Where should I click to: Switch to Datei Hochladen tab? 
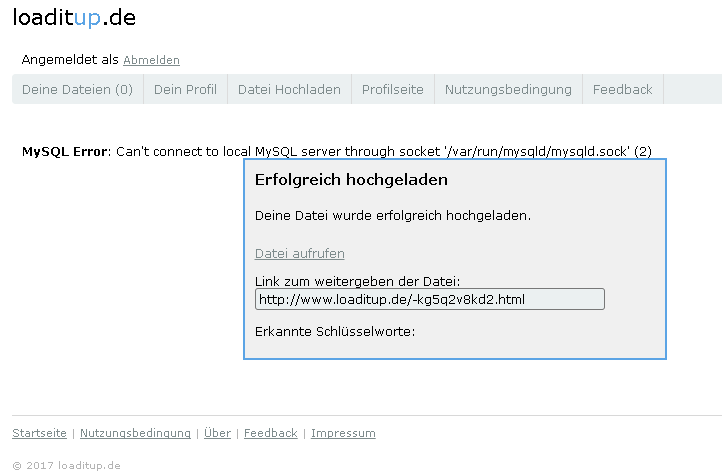point(289,89)
